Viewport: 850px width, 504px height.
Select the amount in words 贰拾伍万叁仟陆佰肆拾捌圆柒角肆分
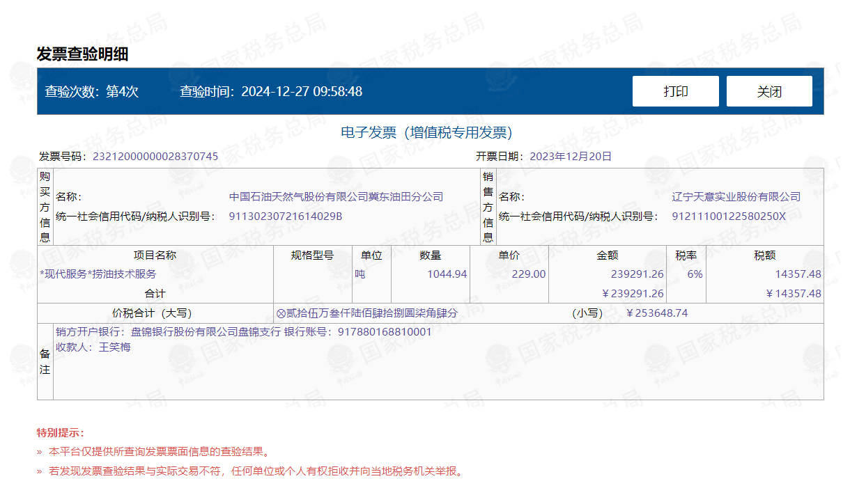(x=372, y=313)
